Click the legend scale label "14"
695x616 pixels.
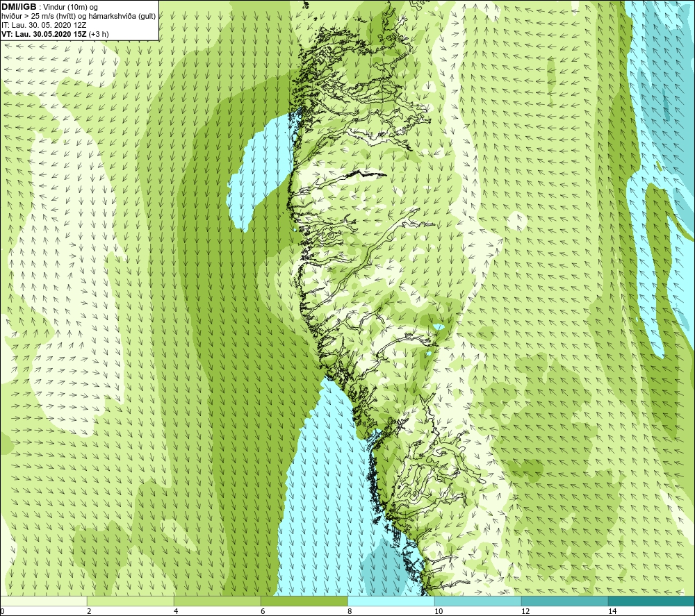pyautogui.click(x=612, y=611)
